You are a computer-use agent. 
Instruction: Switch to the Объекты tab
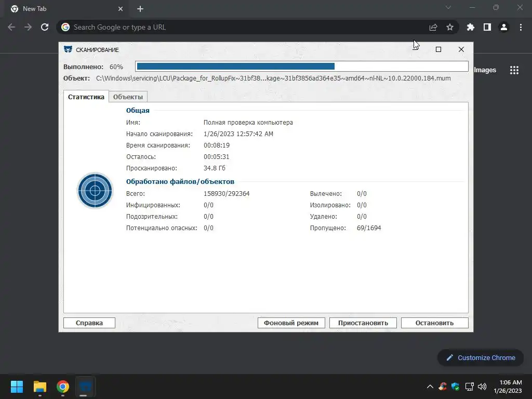(x=128, y=97)
